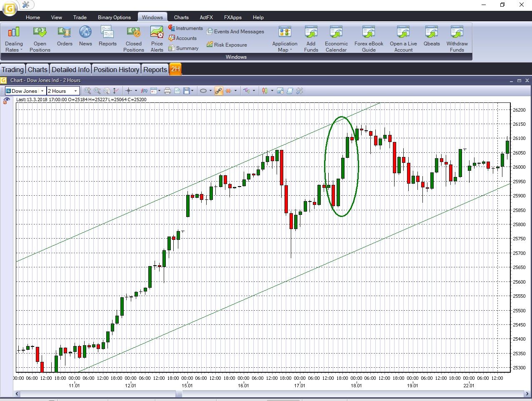
Task: Click the chart template icon
Action: tap(153, 91)
